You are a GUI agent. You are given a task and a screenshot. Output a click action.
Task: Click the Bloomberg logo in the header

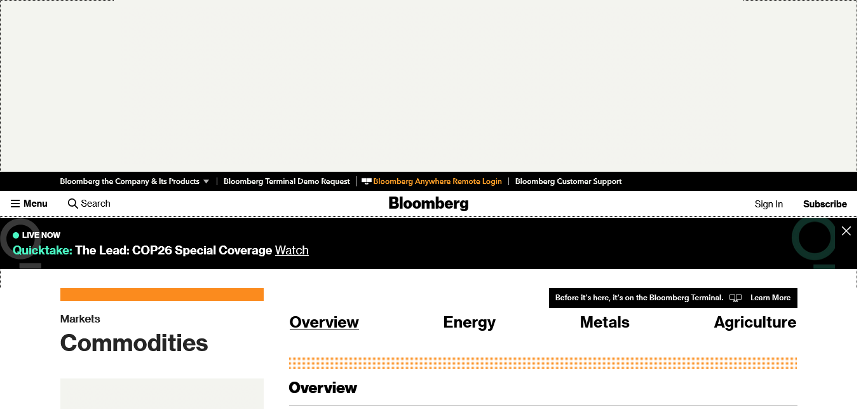tap(428, 204)
